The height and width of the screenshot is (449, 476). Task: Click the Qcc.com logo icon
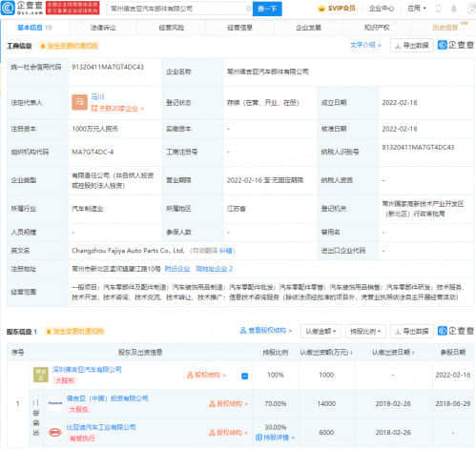click(x=8, y=8)
